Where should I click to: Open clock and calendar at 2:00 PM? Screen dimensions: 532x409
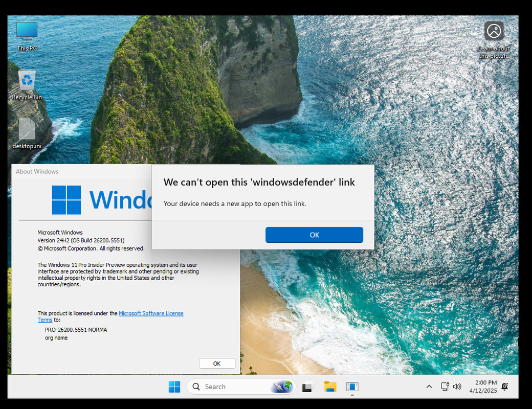483,387
